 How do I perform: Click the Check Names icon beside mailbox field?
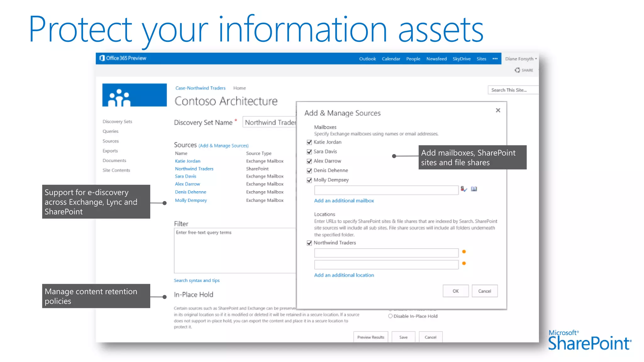(464, 189)
